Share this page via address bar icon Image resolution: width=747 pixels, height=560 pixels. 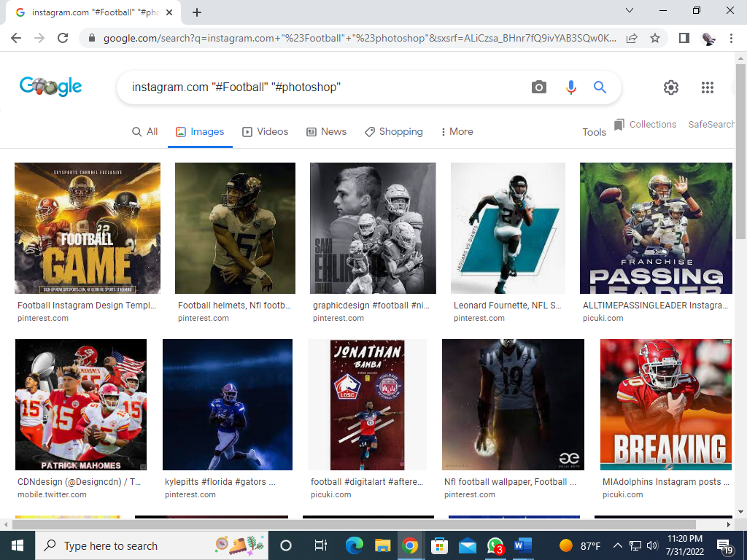[632, 38]
